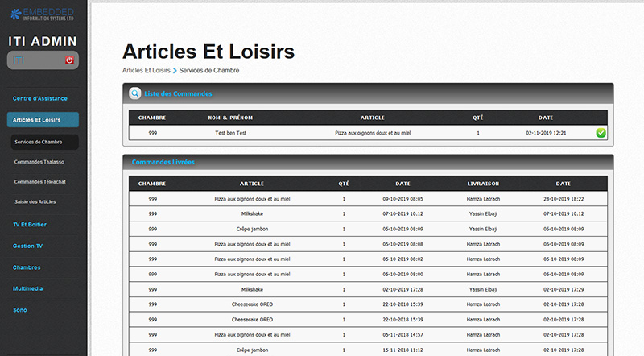Viewport: 644px width, 356px height.
Task: Open Commandes Téléachat page
Action: coord(39,181)
